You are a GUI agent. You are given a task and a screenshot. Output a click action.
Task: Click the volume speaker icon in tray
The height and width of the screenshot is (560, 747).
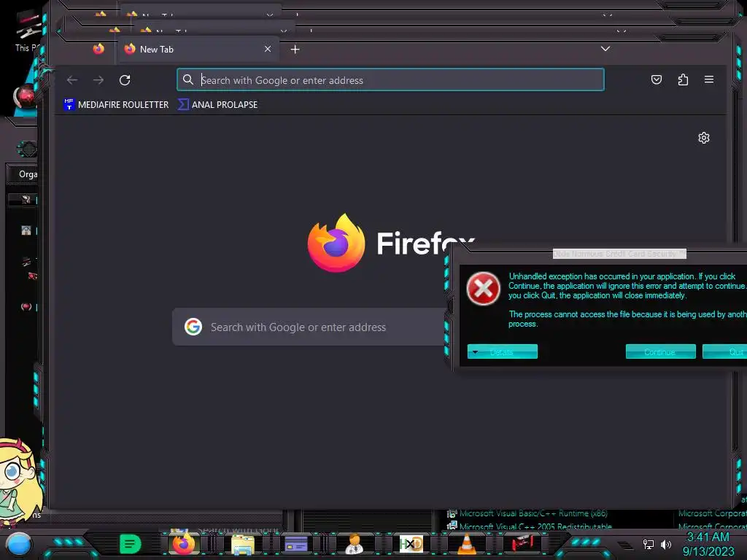click(666, 544)
